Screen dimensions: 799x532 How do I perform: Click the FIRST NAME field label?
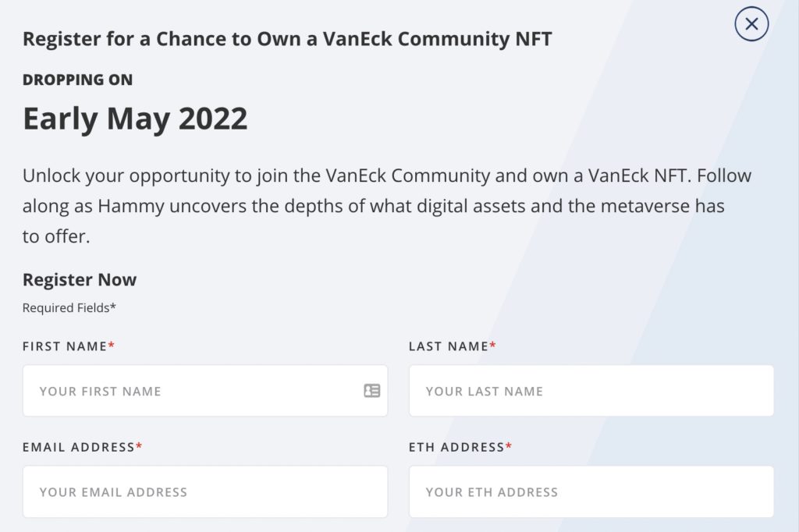coord(65,346)
